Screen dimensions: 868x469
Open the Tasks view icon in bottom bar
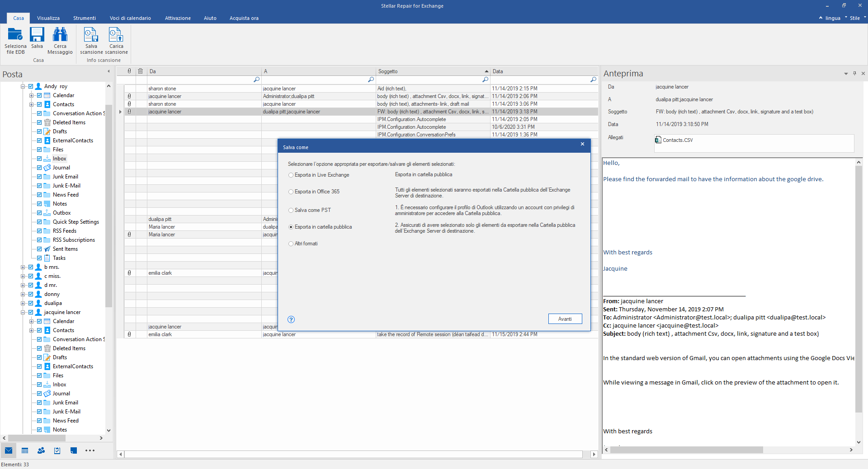tap(57, 450)
